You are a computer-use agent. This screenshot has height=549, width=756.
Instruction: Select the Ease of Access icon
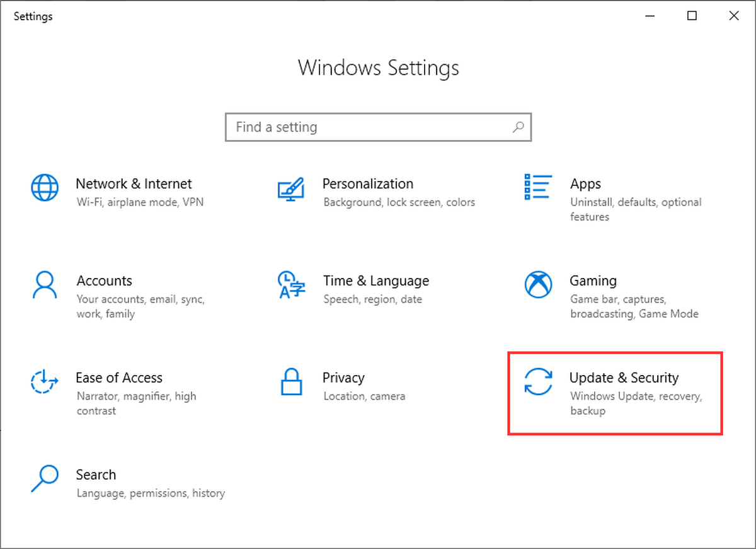(x=45, y=382)
